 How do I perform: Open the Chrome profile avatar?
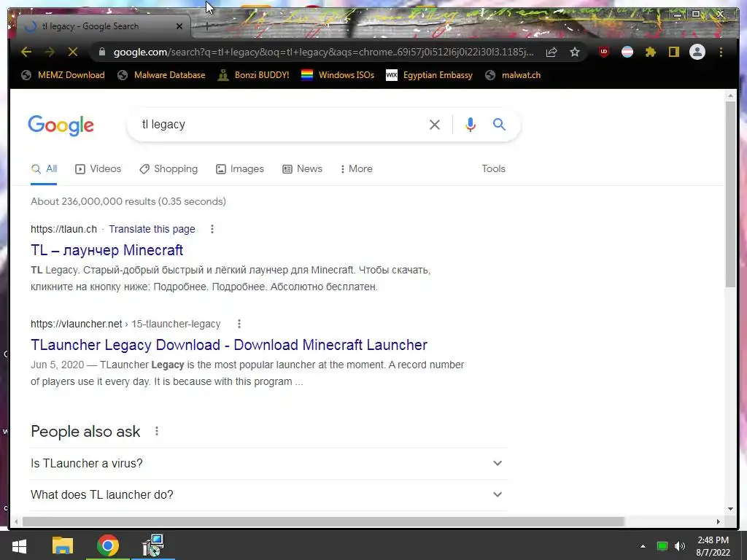coord(697,52)
